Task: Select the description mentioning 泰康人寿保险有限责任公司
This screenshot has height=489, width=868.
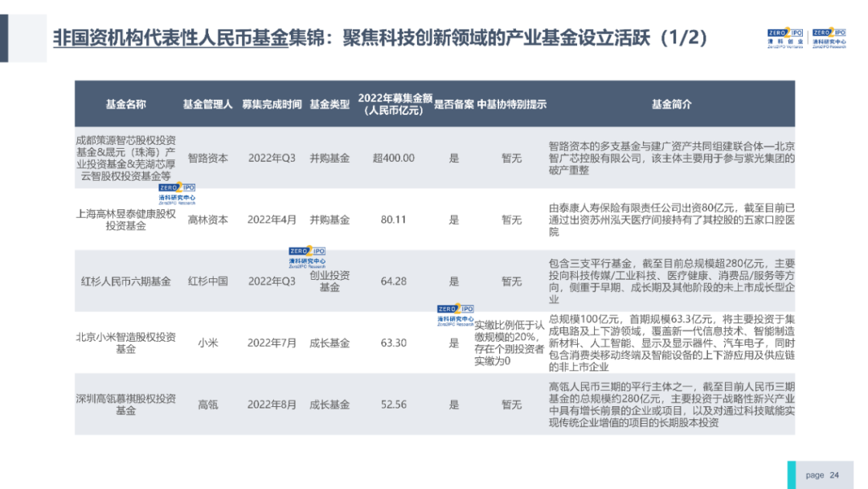Action: click(x=671, y=220)
